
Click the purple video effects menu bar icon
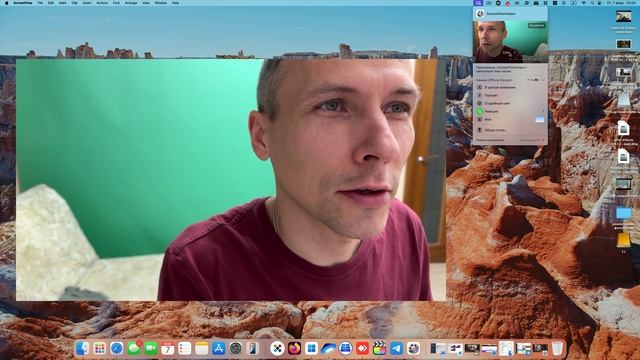click(x=478, y=3)
